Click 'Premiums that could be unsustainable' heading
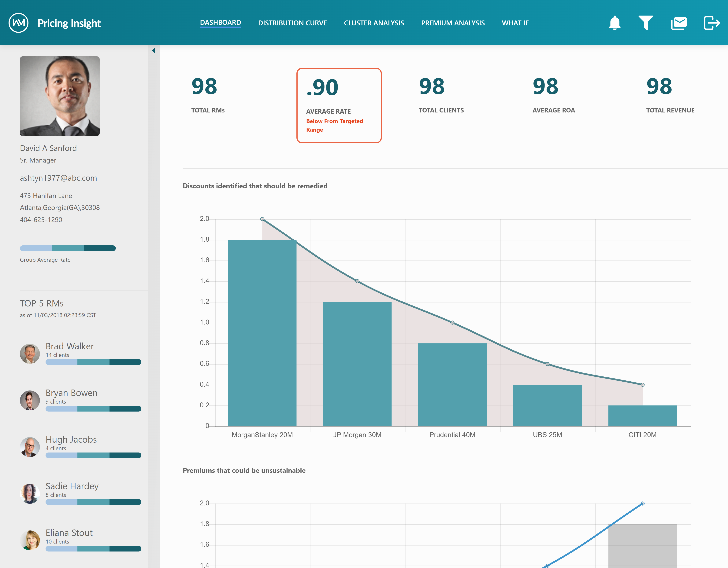This screenshot has width=728, height=568. coord(244,470)
